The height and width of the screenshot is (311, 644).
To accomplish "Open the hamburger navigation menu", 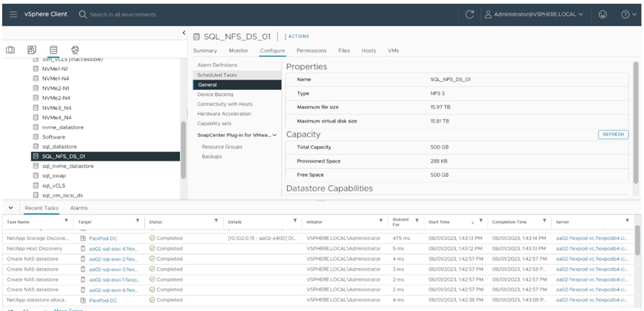I will 13,15.
